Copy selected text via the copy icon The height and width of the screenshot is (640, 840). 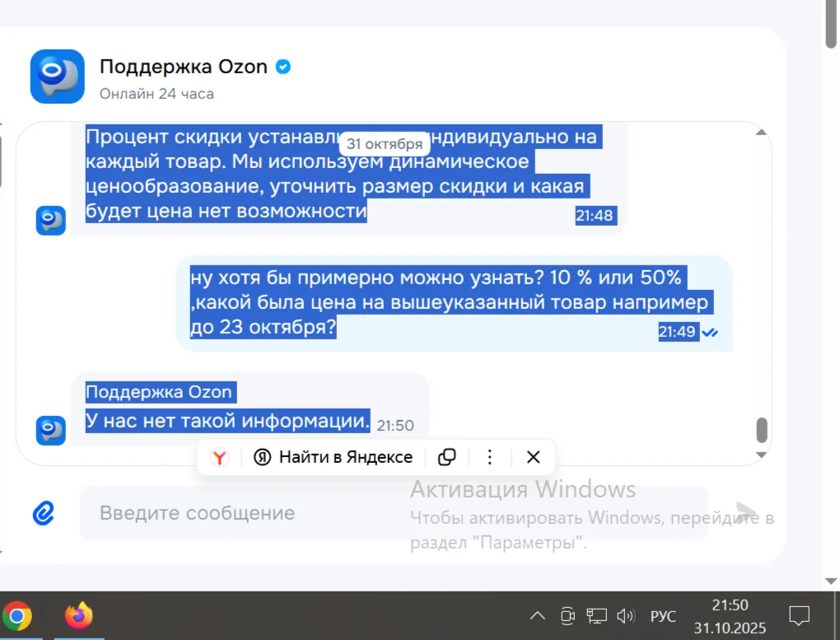(447, 457)
